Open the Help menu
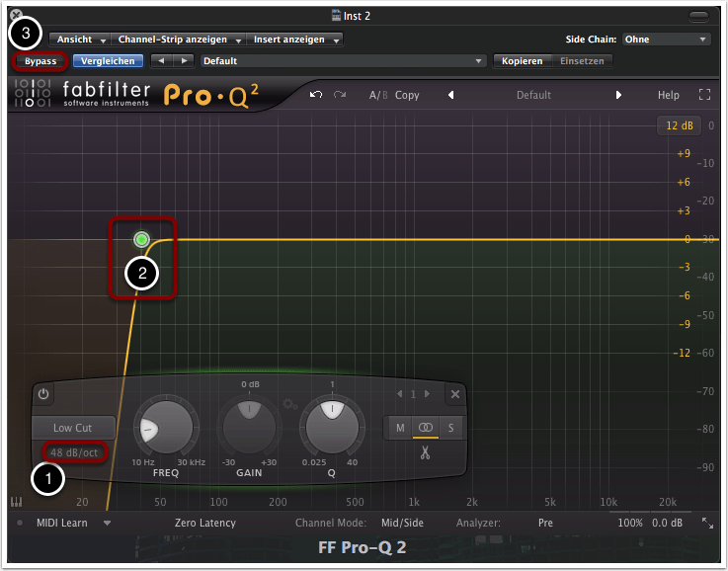Screen dimensions: 728x571 (669, 96)
